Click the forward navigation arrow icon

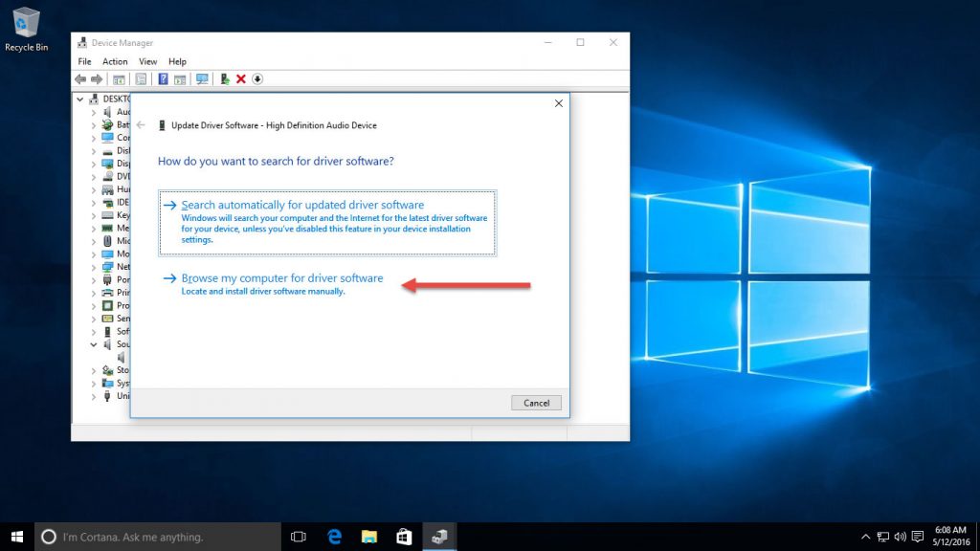pyautogui.click(x=95, y=79)
